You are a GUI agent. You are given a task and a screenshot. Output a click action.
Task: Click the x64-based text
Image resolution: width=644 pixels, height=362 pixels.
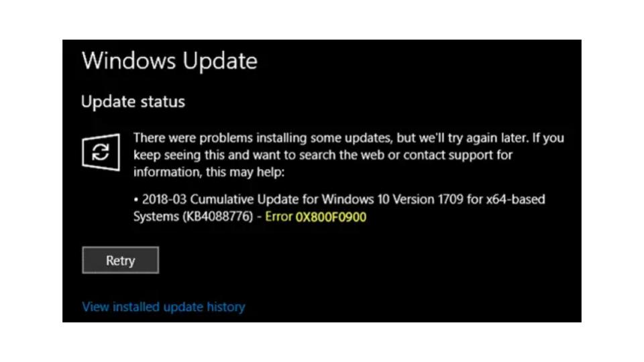click(516, 200)
